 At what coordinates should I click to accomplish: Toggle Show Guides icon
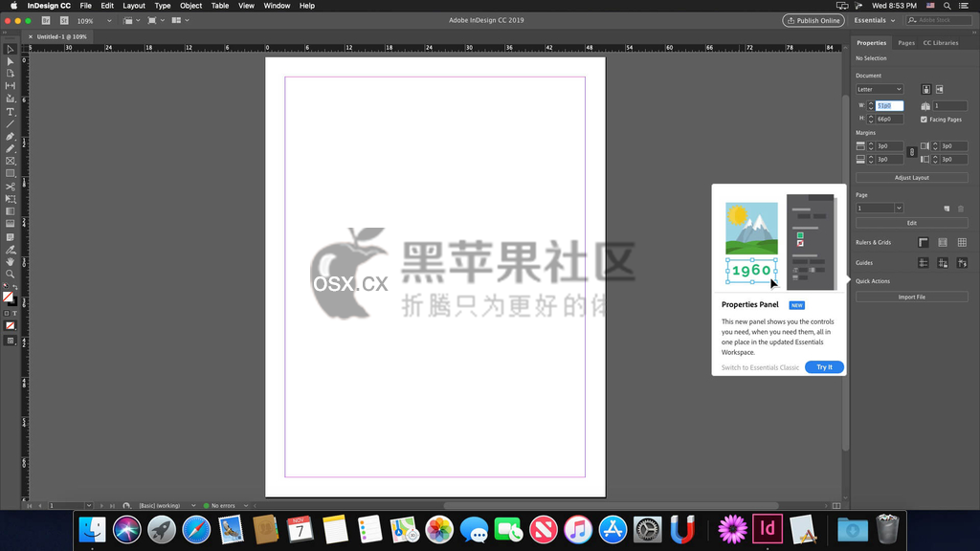pyautogui.click(x=924, y=263)
